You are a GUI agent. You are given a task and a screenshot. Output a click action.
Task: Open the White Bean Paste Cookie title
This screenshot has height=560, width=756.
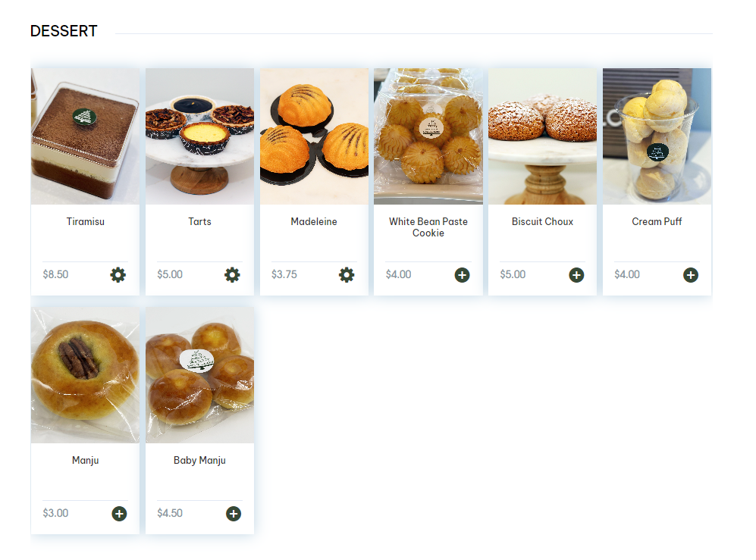[x=428, y=227]
